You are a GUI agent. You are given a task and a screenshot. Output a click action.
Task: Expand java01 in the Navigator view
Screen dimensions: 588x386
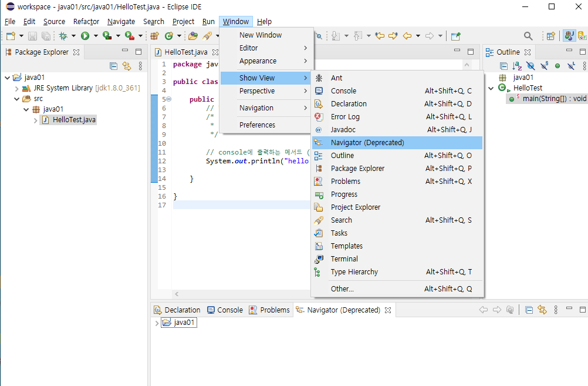click(x=157, y=323)
